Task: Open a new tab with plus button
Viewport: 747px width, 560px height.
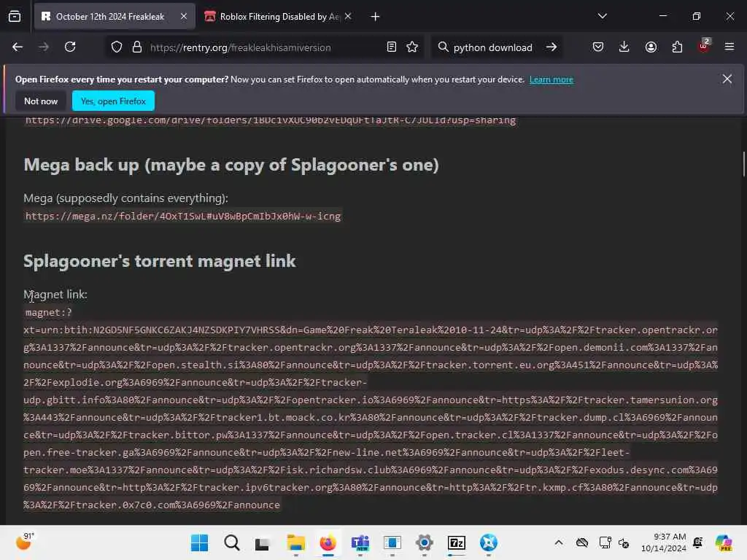Action: 376,17
